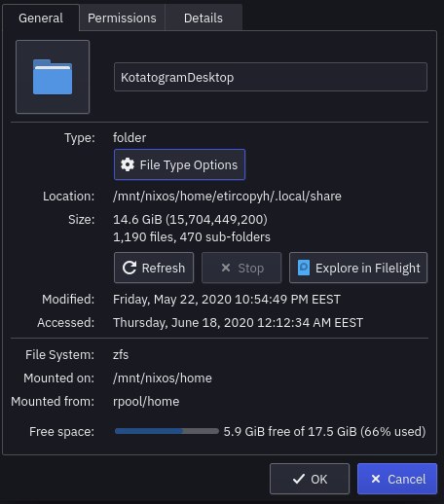
Task: Cancel the properties dialog
Action: (x=397, y=479)
